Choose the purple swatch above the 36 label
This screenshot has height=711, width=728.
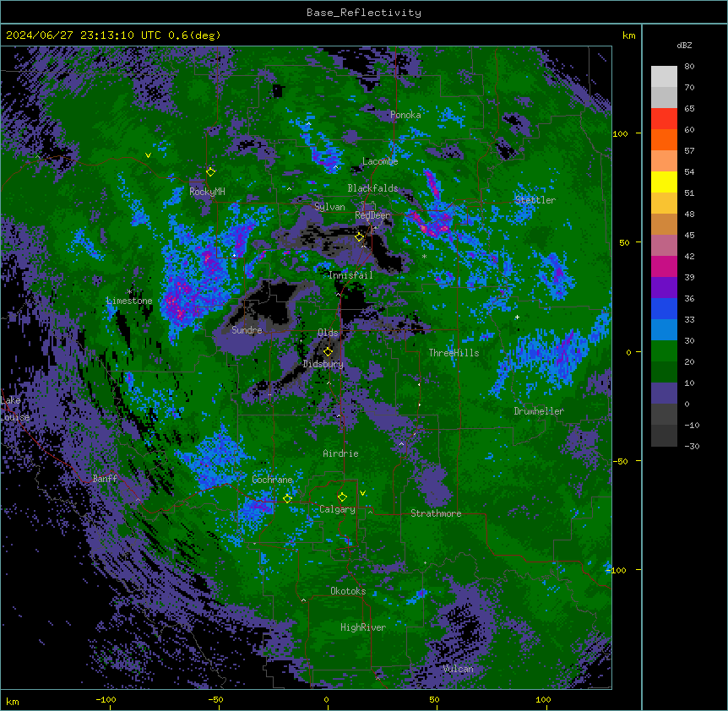pos(664,288)
